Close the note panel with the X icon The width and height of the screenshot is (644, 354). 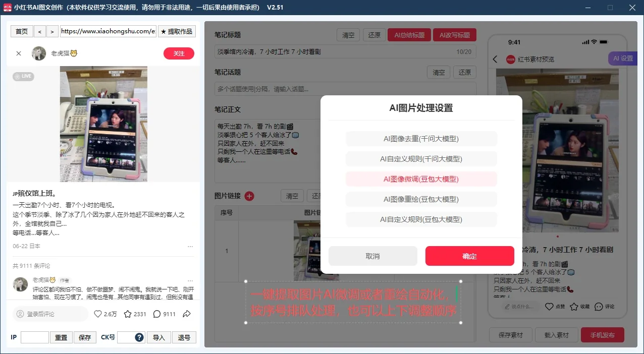19,53
